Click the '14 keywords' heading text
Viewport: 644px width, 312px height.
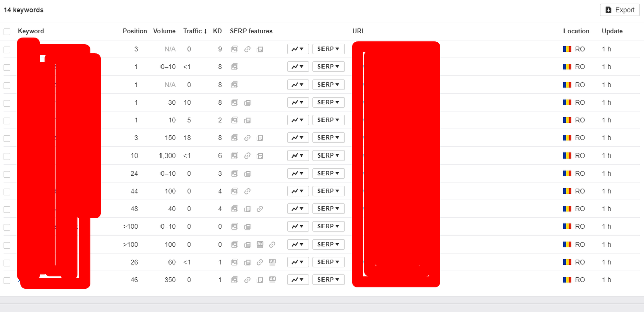click(x=24, y=10)
